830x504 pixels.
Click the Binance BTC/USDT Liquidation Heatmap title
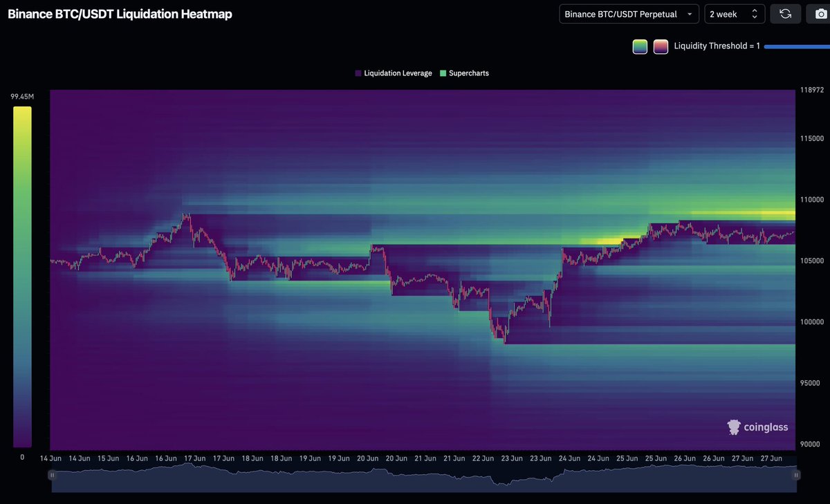[x=119, y=14]
